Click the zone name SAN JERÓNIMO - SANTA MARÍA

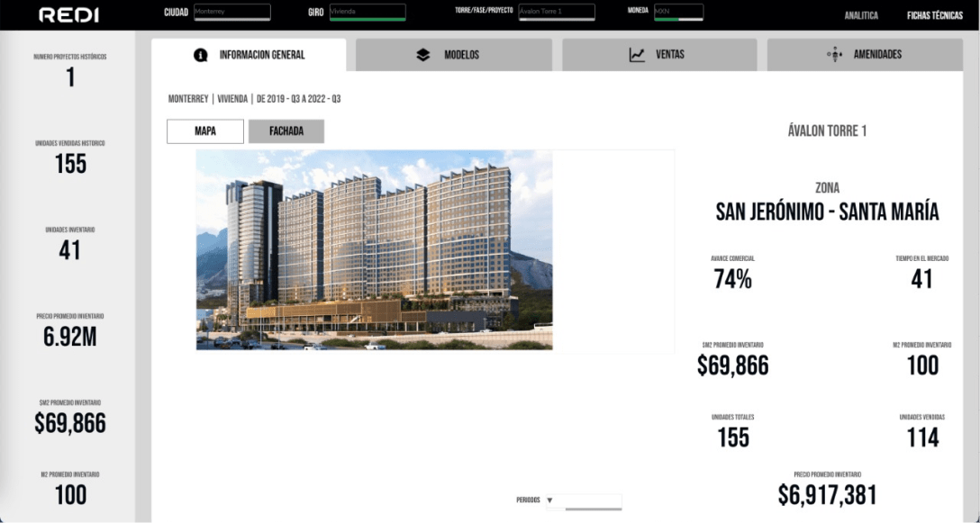point(828,212)
